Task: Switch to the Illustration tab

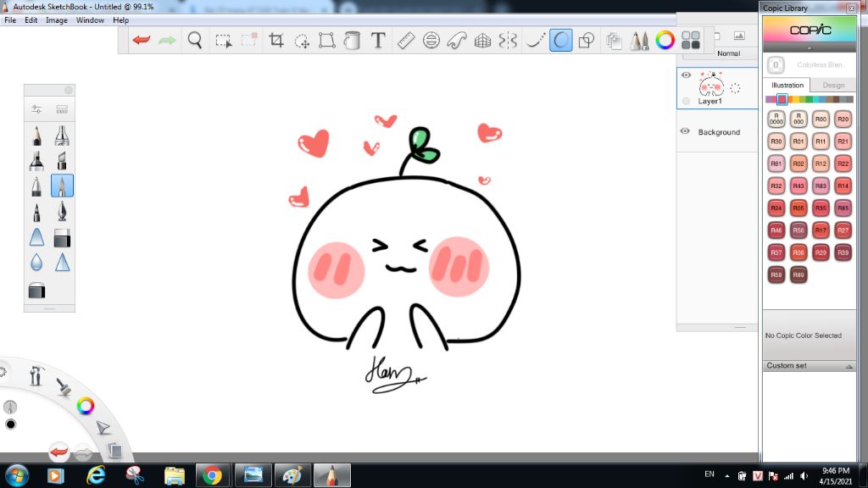Action: tap(787, 86)
